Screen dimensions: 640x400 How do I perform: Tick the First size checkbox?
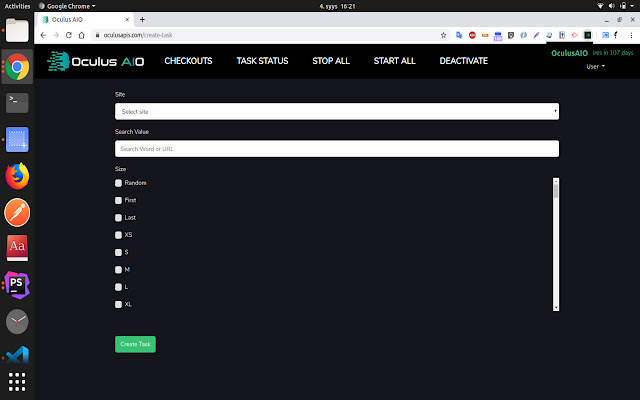[x=118, y=200]
